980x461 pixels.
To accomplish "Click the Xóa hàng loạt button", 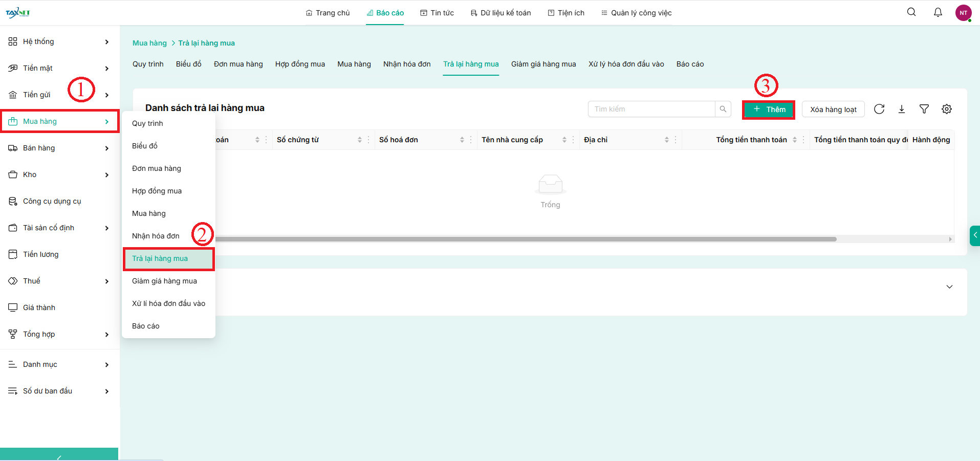I will [833, 109].
